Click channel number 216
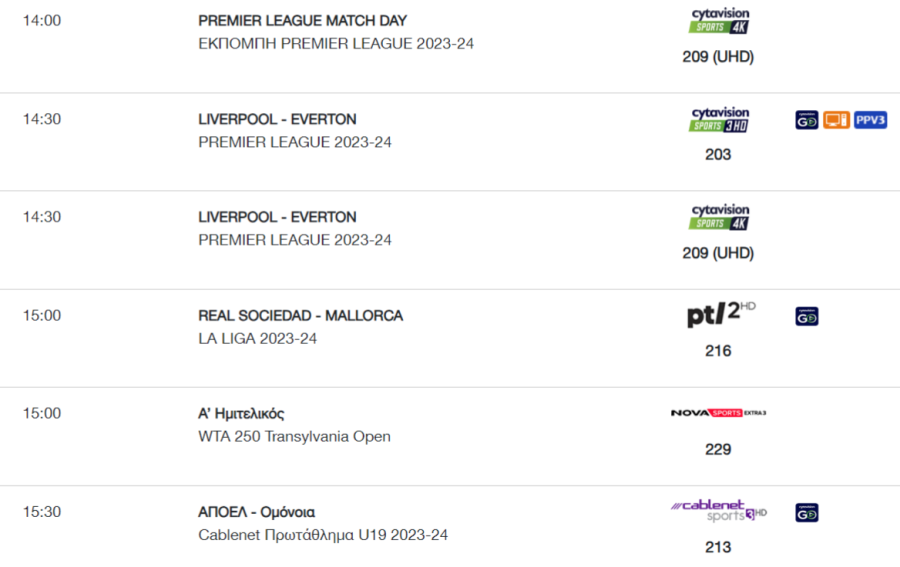The height and width of the screenshot is (567, 900). click(x=718, y=351)
